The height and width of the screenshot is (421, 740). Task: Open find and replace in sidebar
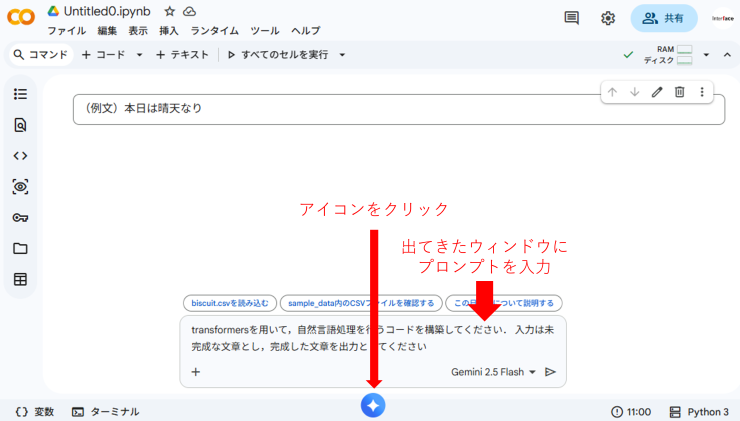[x=20, y=125]
